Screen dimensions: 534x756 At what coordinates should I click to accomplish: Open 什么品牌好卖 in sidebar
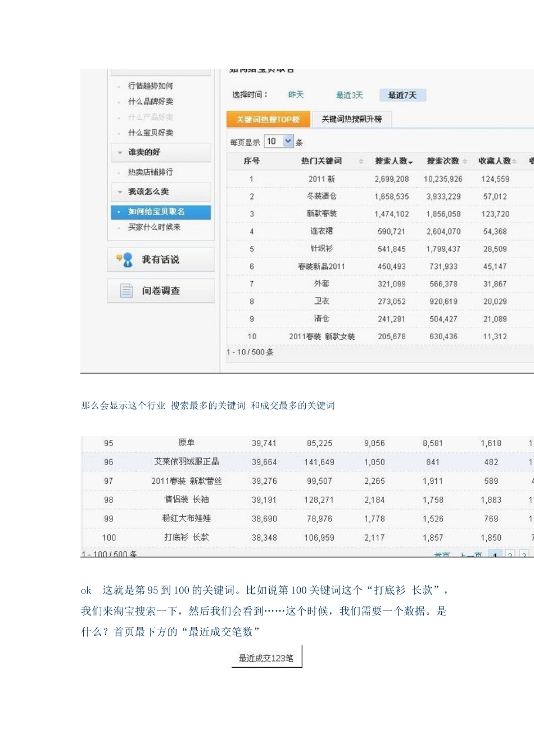pyautogui.click(x=150, y=101)
